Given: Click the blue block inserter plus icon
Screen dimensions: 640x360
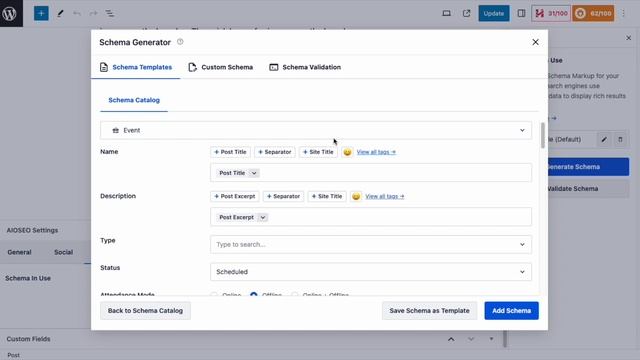Looking at the screenshot, I should [x=41, y=13].
